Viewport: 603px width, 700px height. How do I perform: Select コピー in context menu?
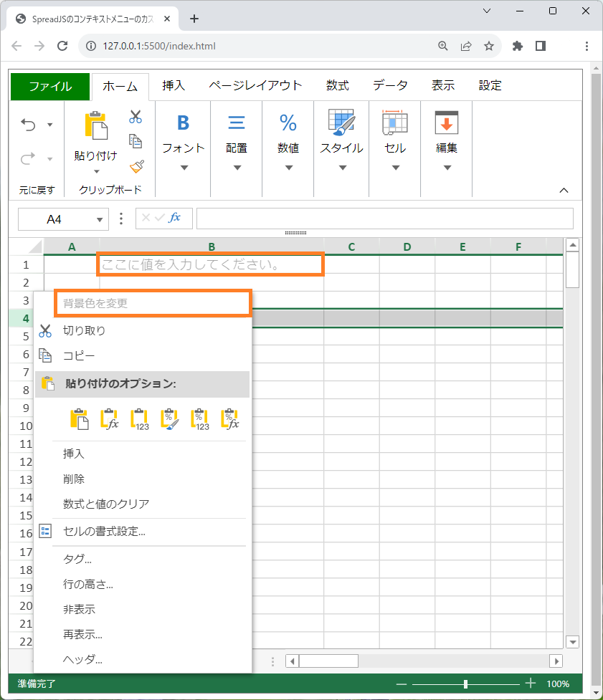coord(143,356)
